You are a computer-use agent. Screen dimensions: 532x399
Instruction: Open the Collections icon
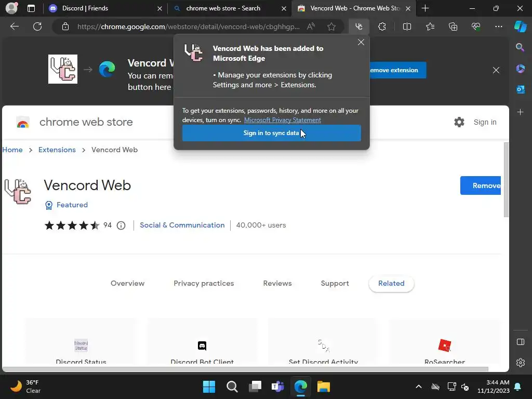coord(453,26)
